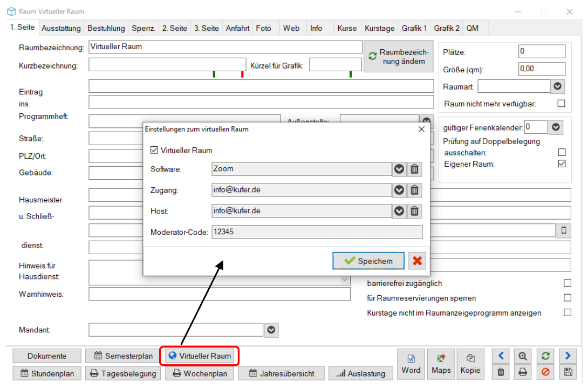
Task: Click into the Moderator-Code field
Action: 317,232
